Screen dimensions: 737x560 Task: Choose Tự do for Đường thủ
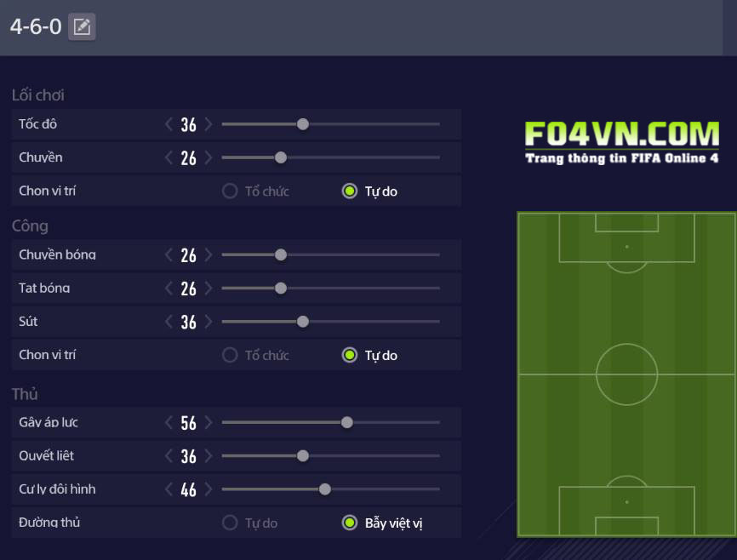point(230,523)
